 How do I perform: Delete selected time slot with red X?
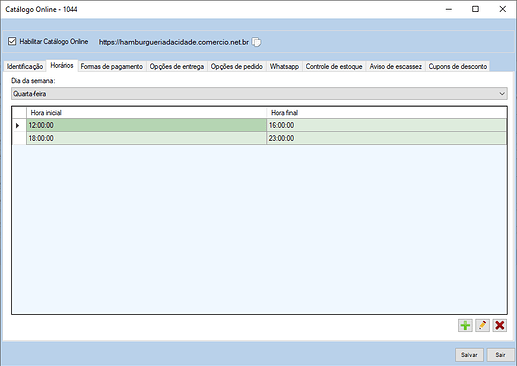[x=499, y=325]
